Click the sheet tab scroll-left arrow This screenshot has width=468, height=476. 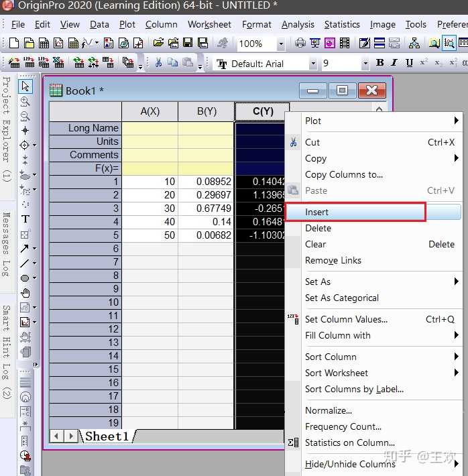56,436
